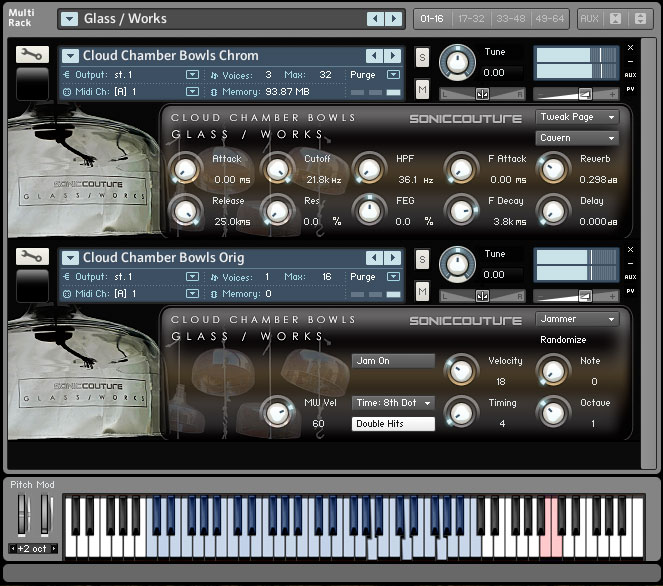
Task: Click the Attack knob on Tweak Page
Action: pos(185,170)
